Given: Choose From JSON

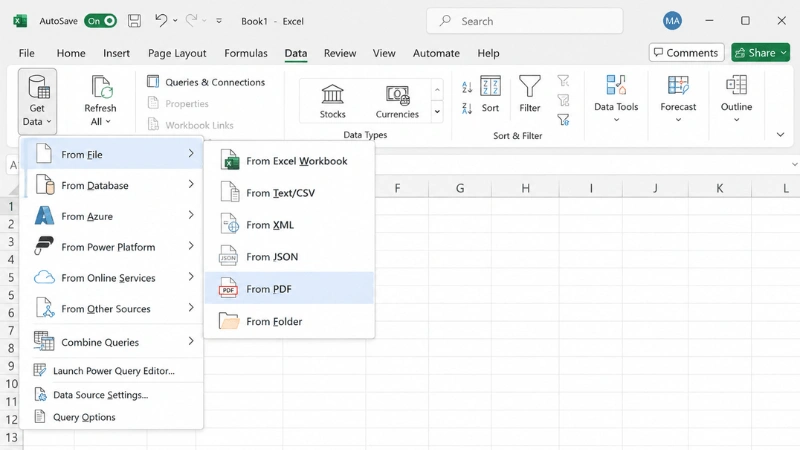Looking at the screenshot, I should [289, 257].
